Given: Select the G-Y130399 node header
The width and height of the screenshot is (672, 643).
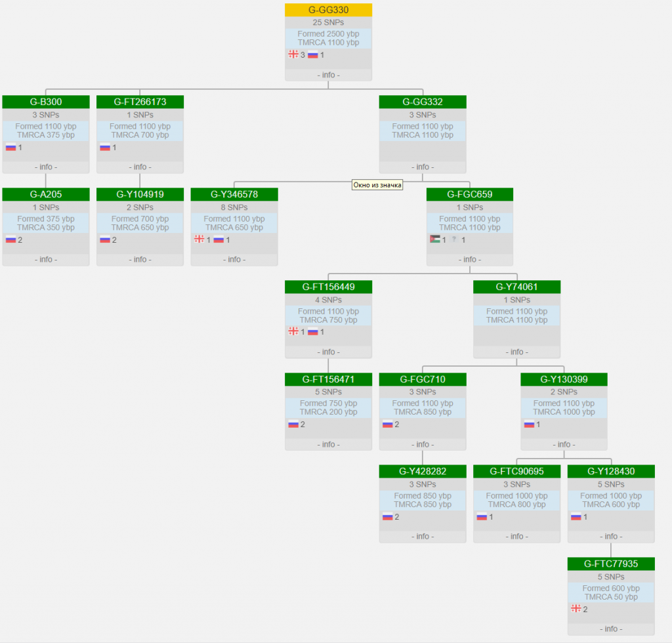Looking at the screenshot, I should [x=564, y=379].
